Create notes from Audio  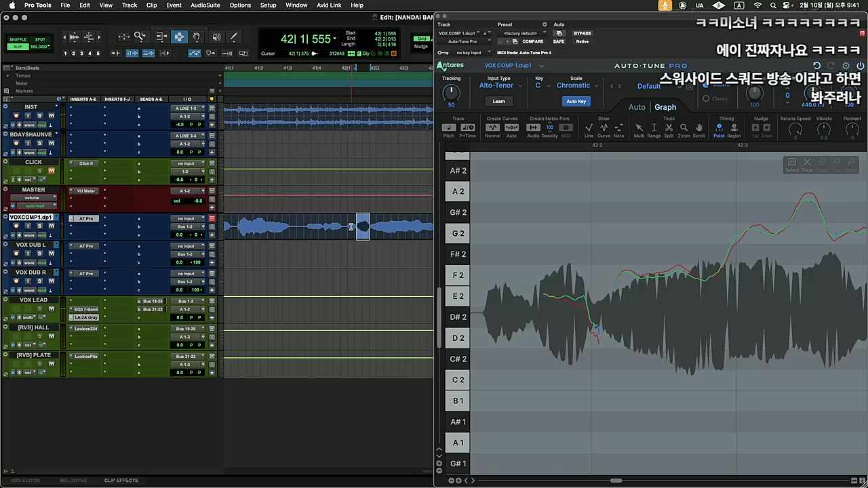[534, 127]
